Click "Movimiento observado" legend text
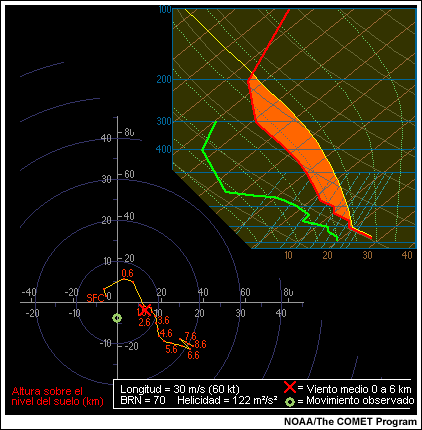The height and width of the screenshot is (430, 422). tap(360, 400)
